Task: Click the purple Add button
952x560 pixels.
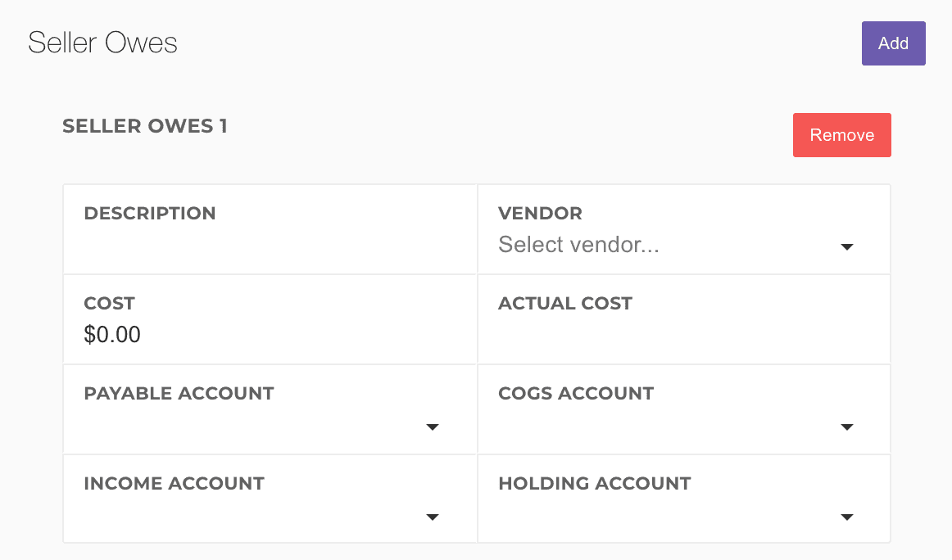Action: point(893,43)
